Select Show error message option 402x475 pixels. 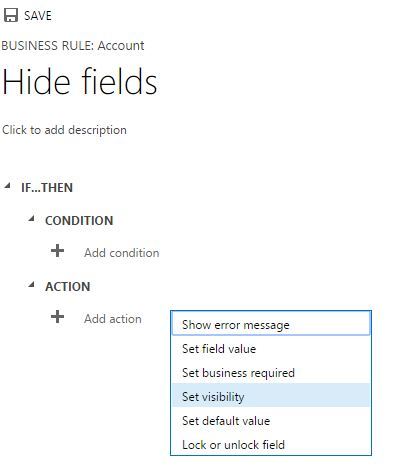[x=271, y=324]
